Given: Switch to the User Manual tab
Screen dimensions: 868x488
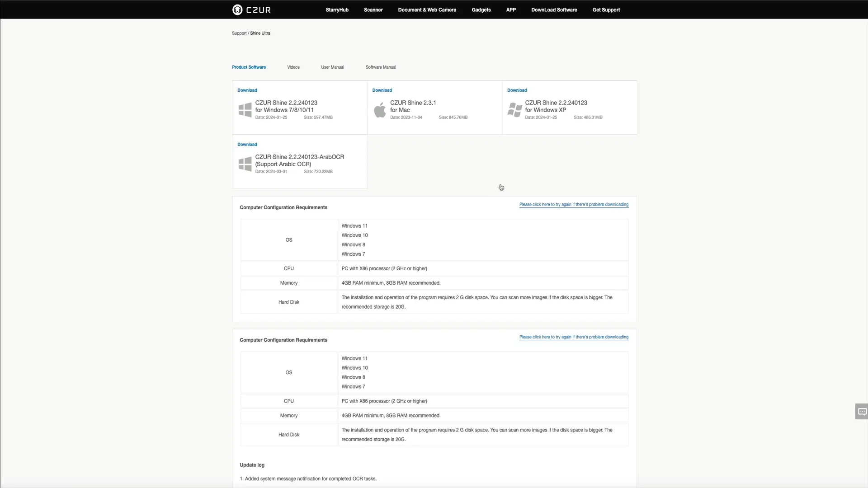Looking at the screenshot, I should (332, 67).
